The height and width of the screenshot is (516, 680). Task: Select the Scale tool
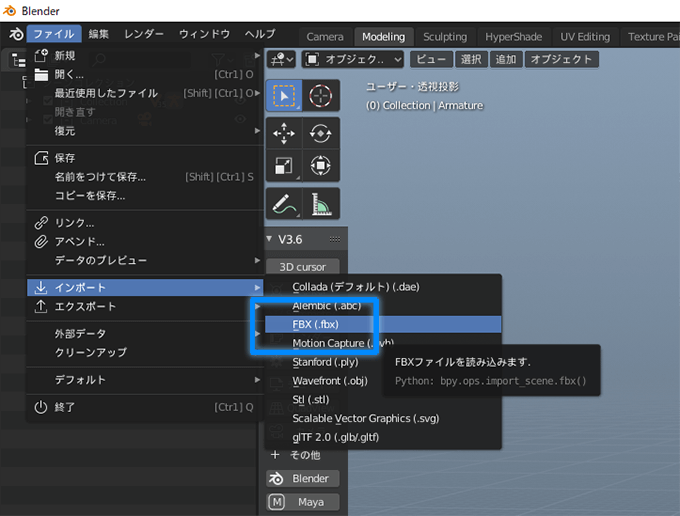tap(284, 166)
